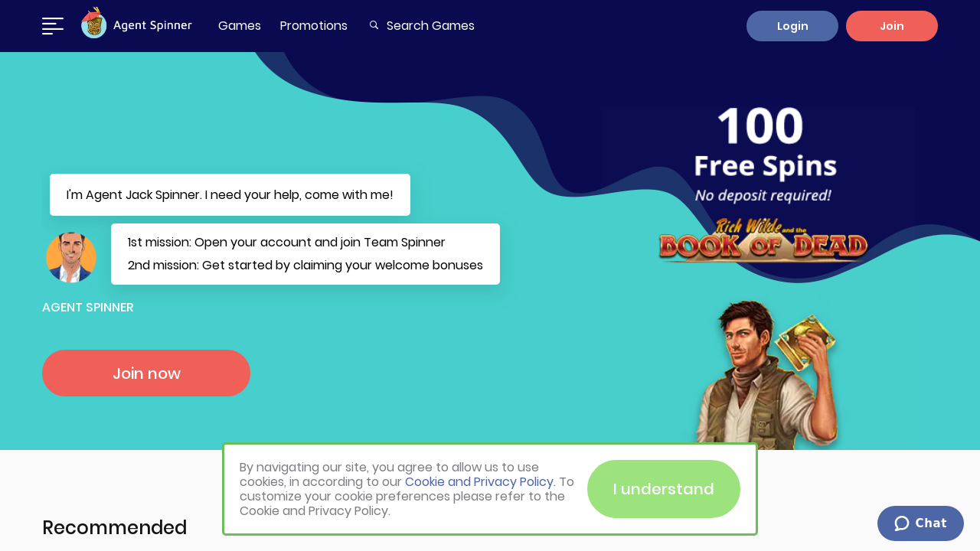Click the Agent Jack Spinner greeting bubble
This screenshot has height=551, width=980.
tap(230, 195)
